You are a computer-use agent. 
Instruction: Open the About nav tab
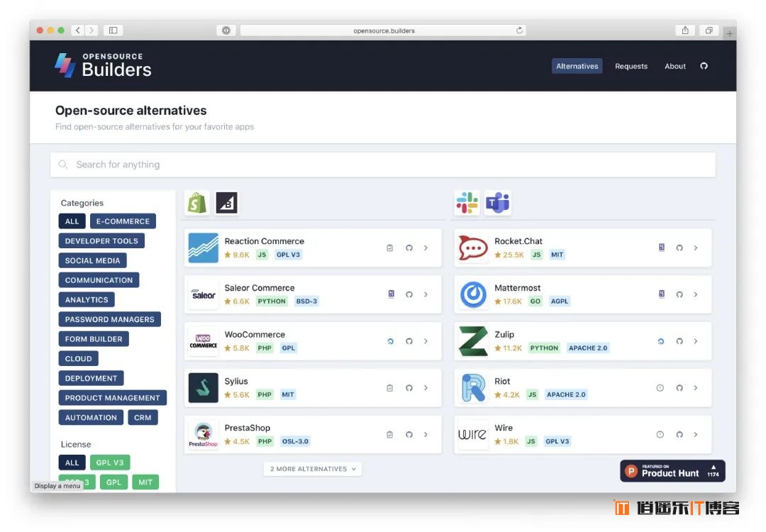[675, 66]
